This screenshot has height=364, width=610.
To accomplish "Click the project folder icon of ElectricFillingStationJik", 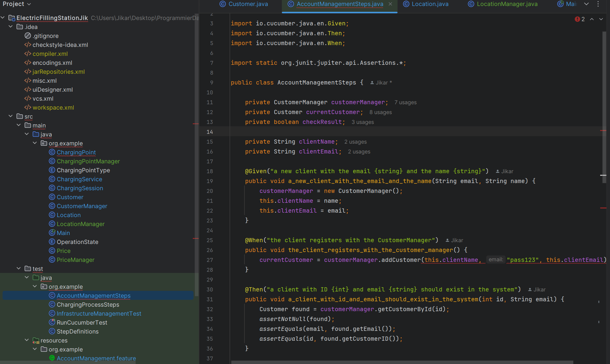I will click(x=11, y=18).
